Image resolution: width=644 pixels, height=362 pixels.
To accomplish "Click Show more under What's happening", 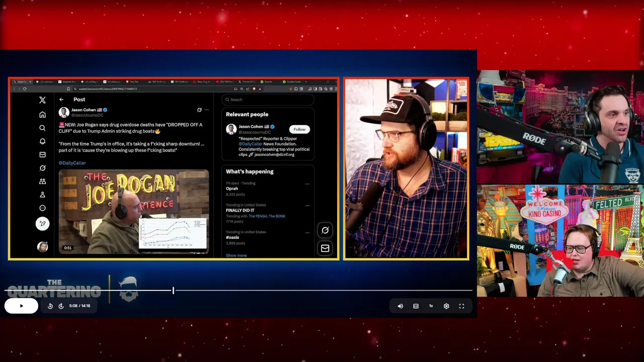I will point(236,255).
